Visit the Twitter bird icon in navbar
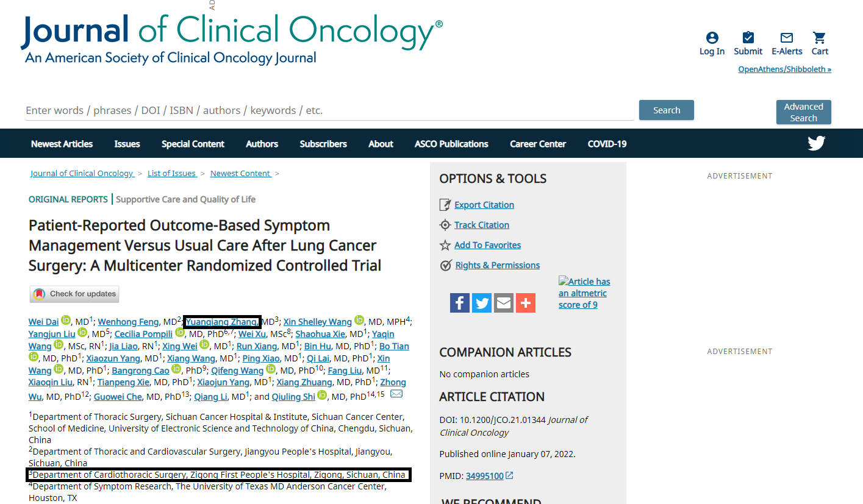 tap(816, 143)
